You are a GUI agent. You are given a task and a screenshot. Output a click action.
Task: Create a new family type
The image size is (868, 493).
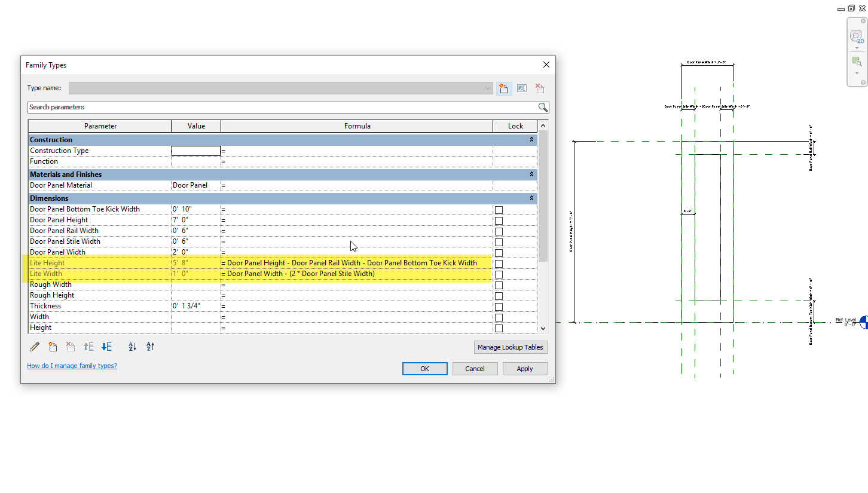pos(503,88)
